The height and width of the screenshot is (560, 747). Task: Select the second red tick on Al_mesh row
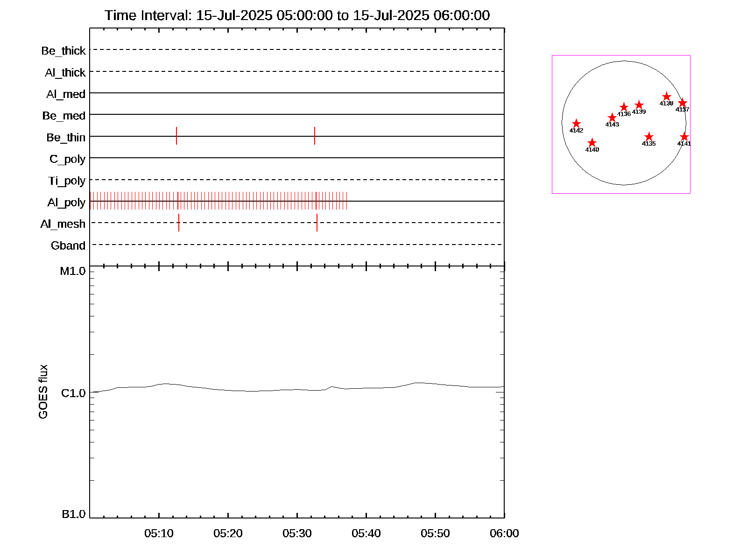pos(317,223)
